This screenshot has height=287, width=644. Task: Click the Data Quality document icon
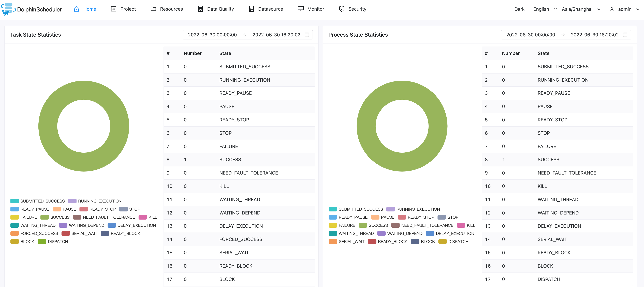(x=200, y=9)
